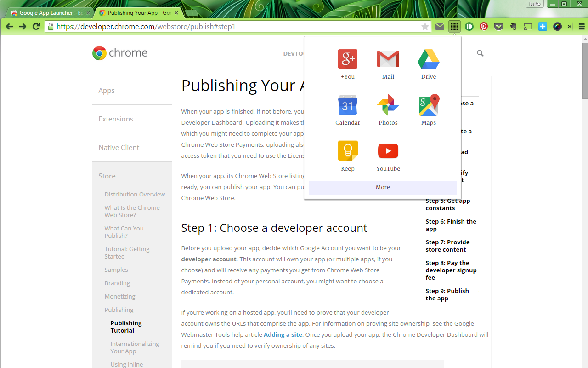Screen dimensions: 588x368
Task: Open the page search magnifier icon
Action: [480, 53]
